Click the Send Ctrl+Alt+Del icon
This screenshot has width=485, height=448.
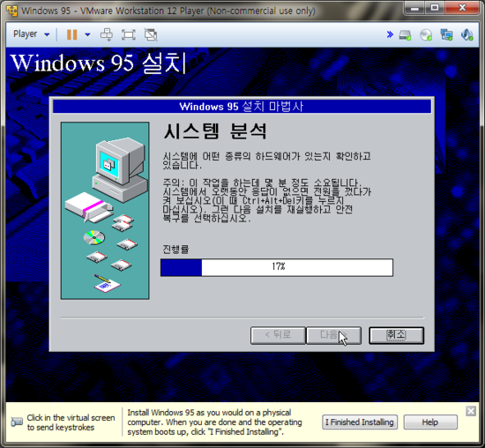pos(107,34)
